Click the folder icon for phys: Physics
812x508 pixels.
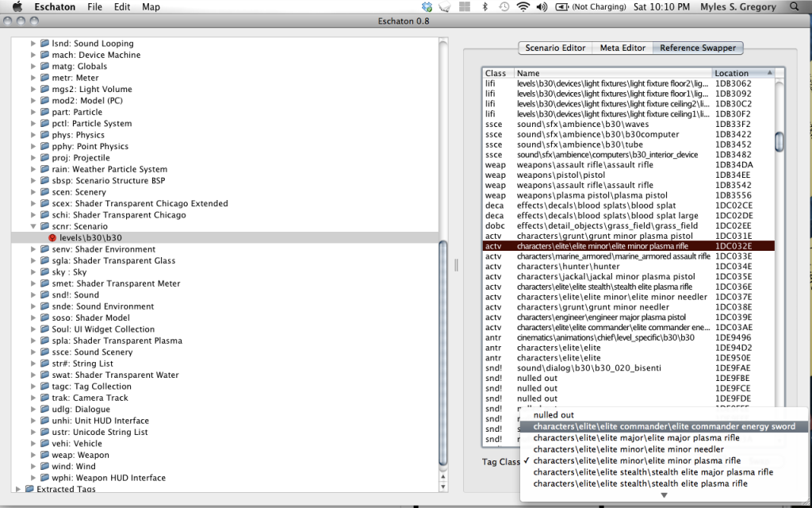(x=45, y=135)
